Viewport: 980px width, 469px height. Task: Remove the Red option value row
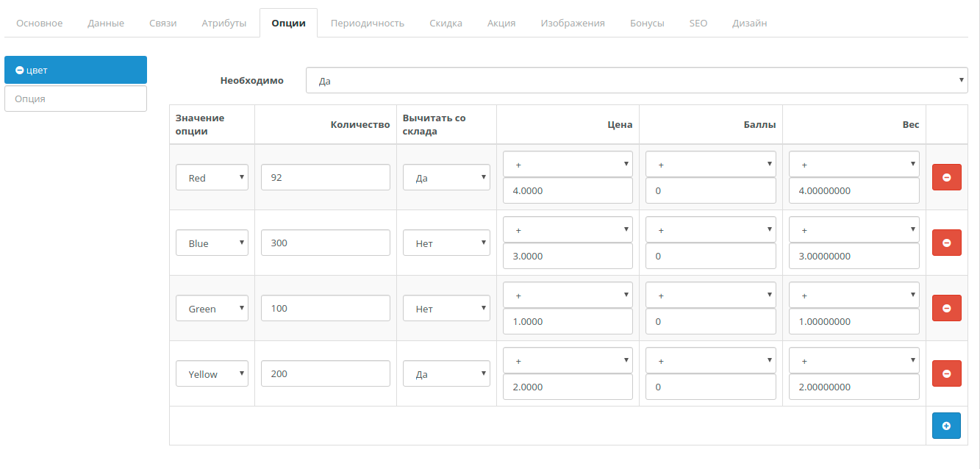pos(946,177)
